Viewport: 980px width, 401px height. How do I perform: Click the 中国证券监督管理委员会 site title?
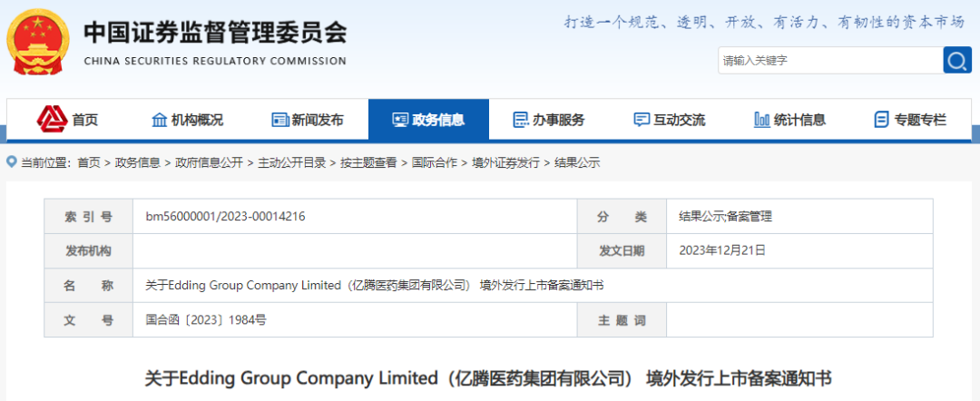point(215,33)
